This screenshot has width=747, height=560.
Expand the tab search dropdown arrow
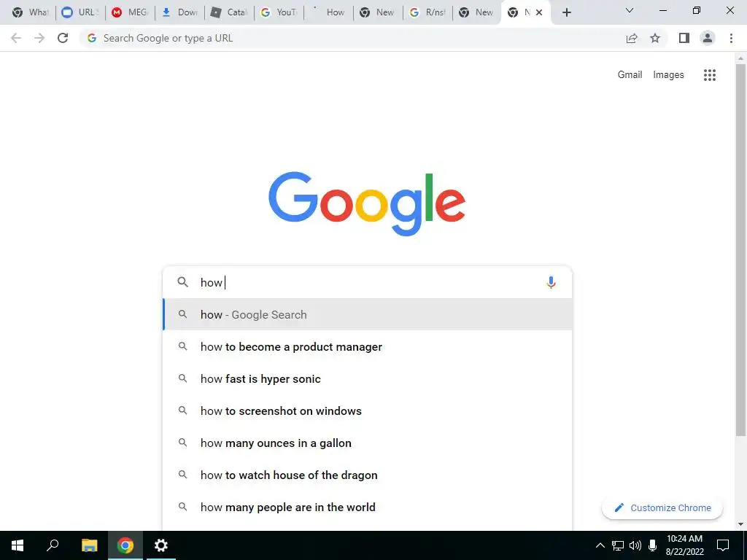click(x=630, y=10)
